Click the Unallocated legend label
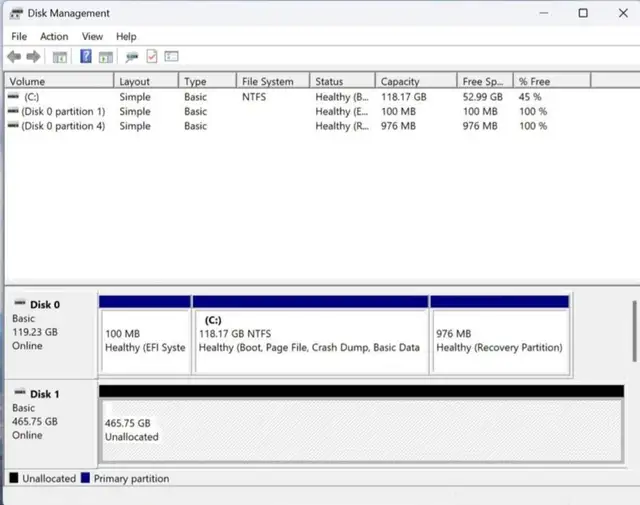The height and width of the screenshot is (505, 640). pos(49,478)
